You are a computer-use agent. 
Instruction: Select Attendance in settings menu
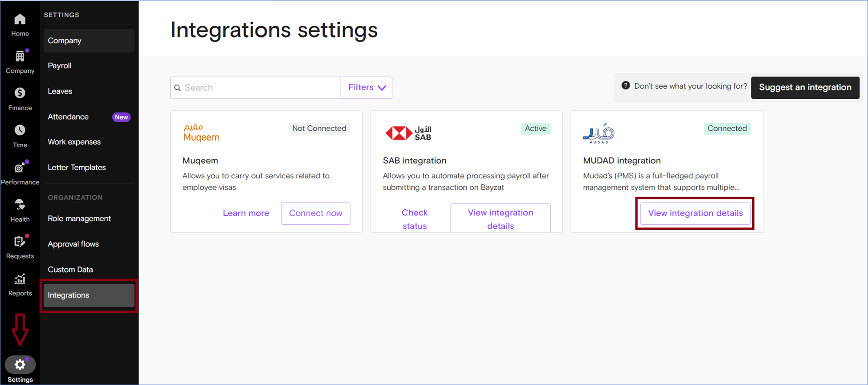click(x=89, y=117)
